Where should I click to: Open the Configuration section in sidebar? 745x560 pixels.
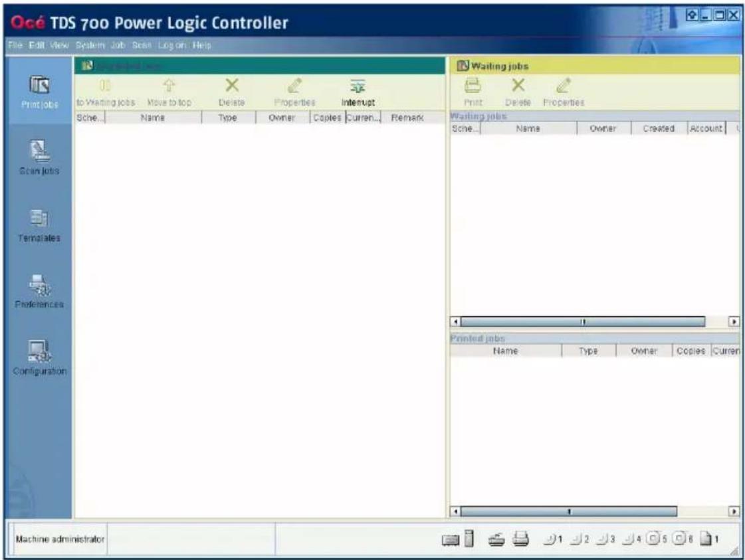pos(39,358)
